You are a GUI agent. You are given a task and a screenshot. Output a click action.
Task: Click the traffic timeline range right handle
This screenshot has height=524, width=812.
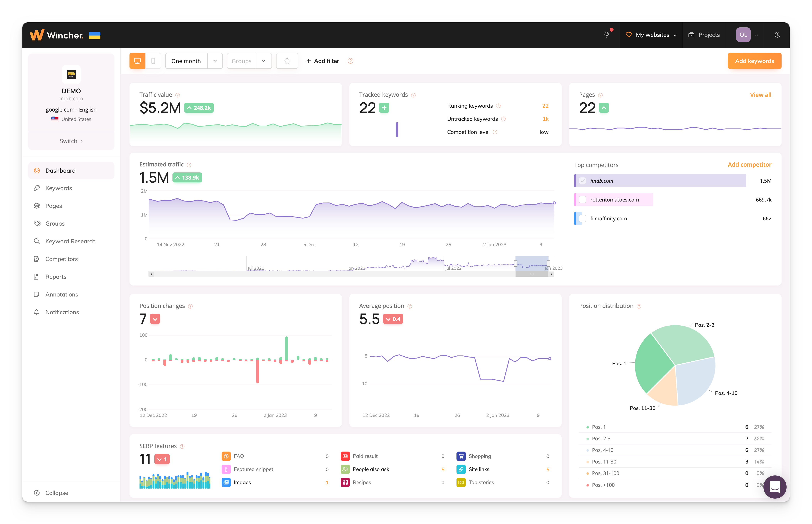(549, 263)
